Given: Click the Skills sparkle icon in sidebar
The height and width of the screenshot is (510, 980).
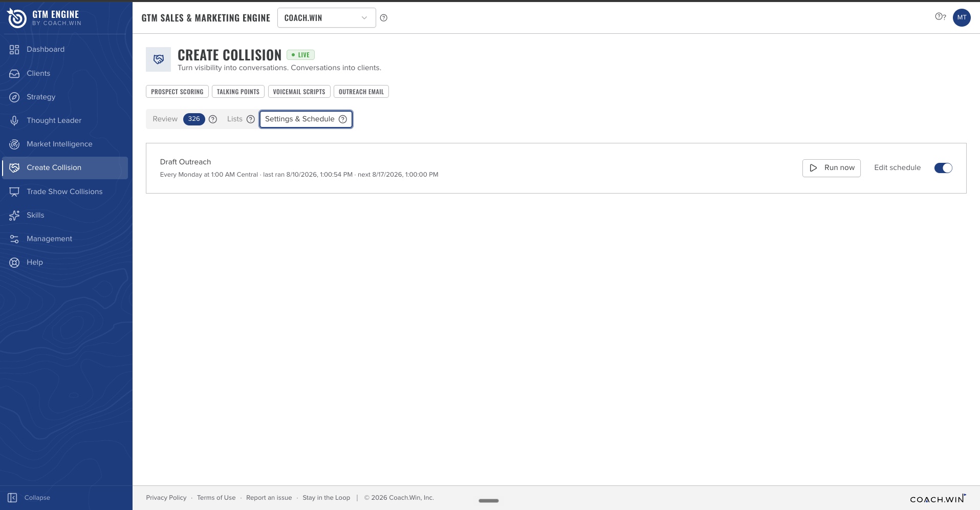Looking at the screenshot, I should click(14, 216).
